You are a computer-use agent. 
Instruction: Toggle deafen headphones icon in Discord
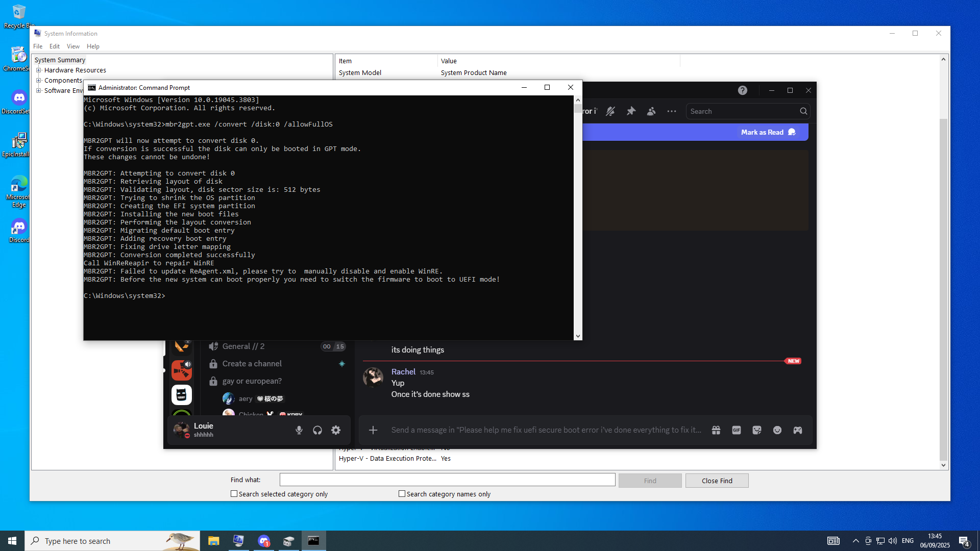tap(317, 430)
